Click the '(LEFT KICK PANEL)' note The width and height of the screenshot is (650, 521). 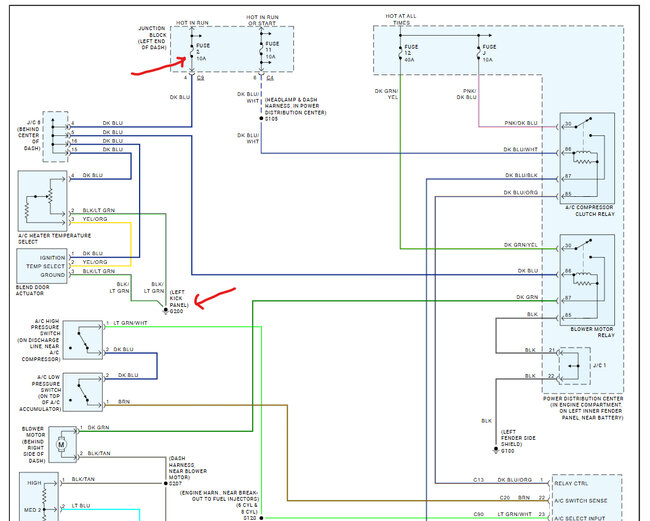click(179, 298)
